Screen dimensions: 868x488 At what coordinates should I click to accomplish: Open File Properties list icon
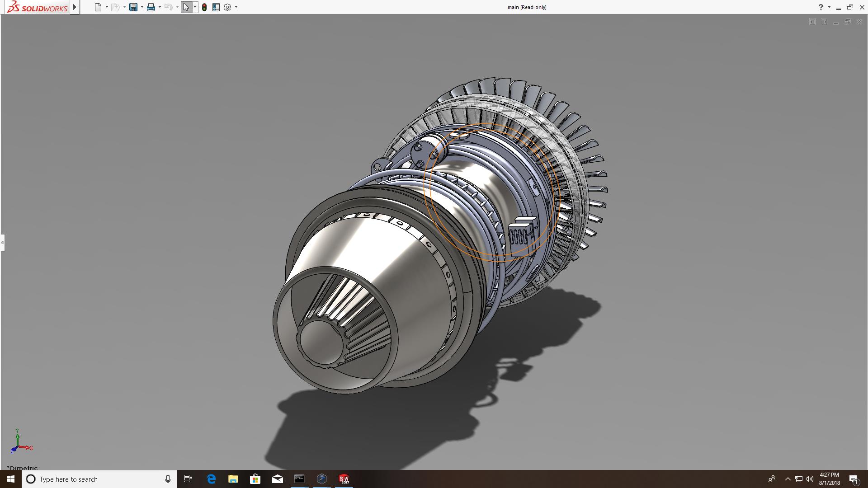tap(216, 7)
